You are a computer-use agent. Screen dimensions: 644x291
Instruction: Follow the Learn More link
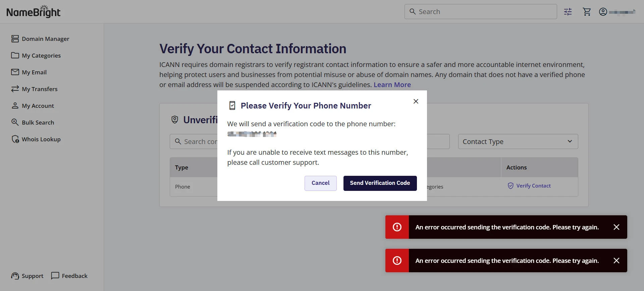point(392,85)
